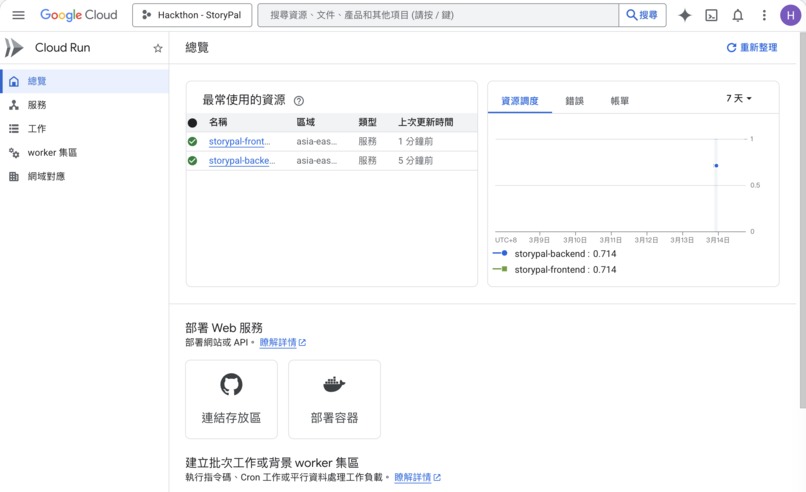806x492 pixels.
Task: Show help for 最常使用的資源
Action: coord(299,101)
